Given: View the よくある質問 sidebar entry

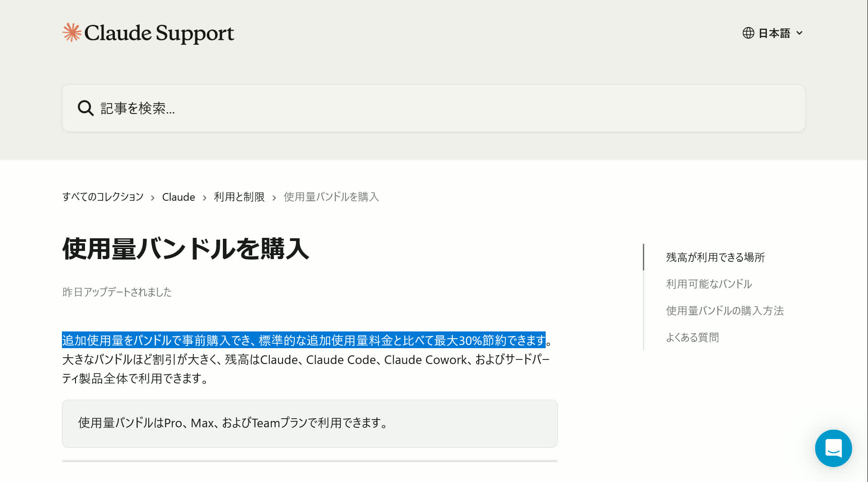Looking at the screenshot, I should click(x=693, y=337).
